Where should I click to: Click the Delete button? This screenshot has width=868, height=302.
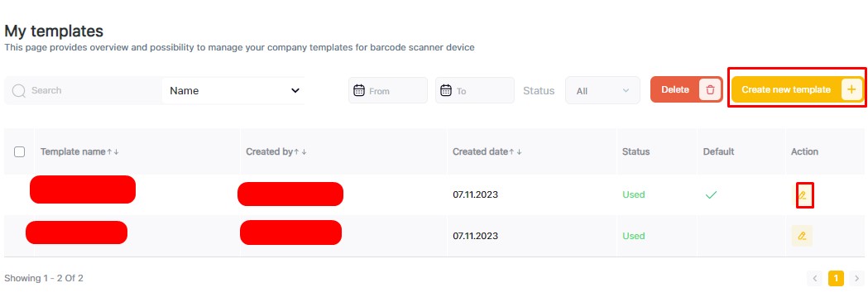687,89
